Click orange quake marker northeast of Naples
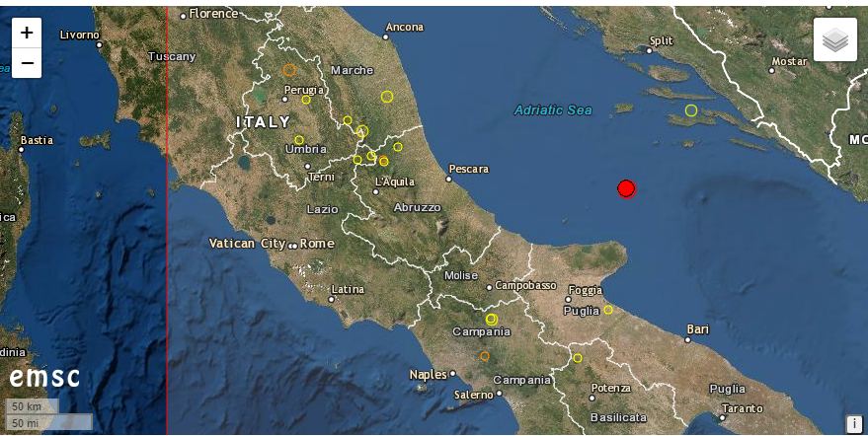Screen dimensions: 868x436 pos(485,356)
